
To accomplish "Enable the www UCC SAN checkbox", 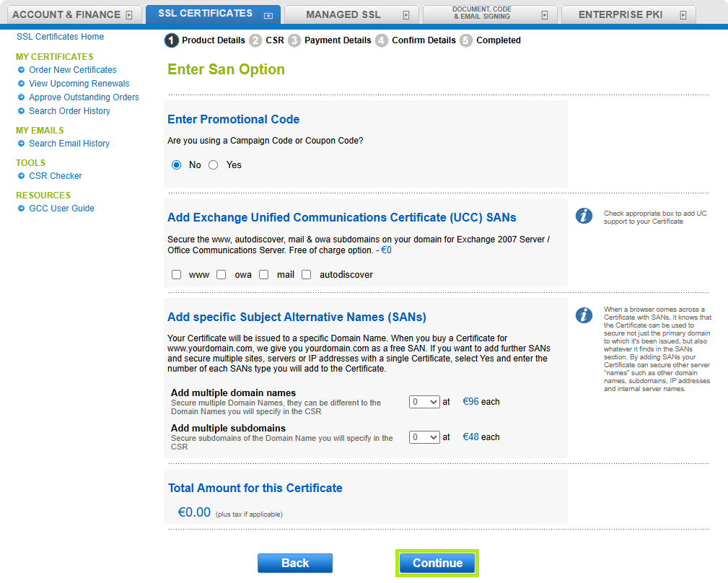I will pyautogui.click(x=177, y=275).
